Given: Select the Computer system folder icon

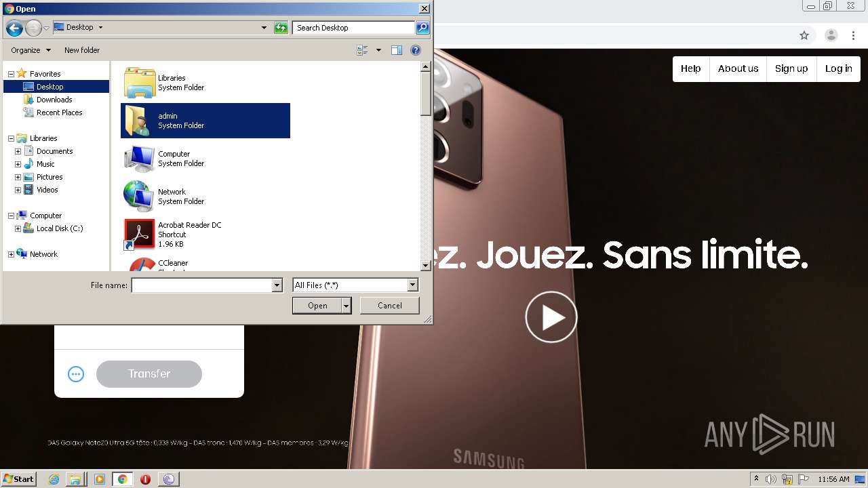Looking at the screenshot, I should pos(140,159).
